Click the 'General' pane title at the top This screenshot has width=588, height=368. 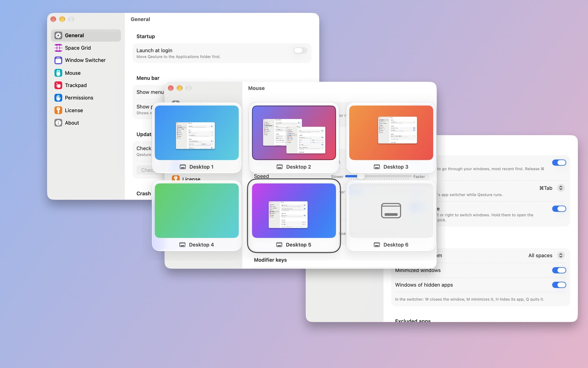(x=140, y=19)
